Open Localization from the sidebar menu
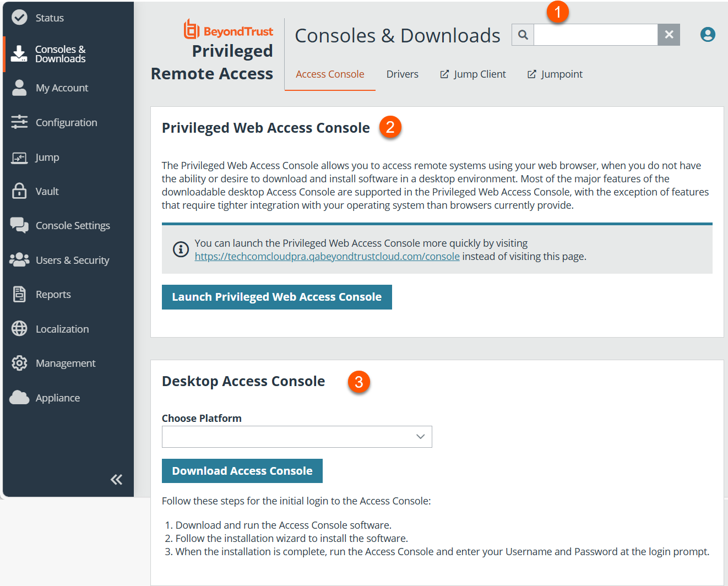728x586 pixels. (x=62, y=329)
